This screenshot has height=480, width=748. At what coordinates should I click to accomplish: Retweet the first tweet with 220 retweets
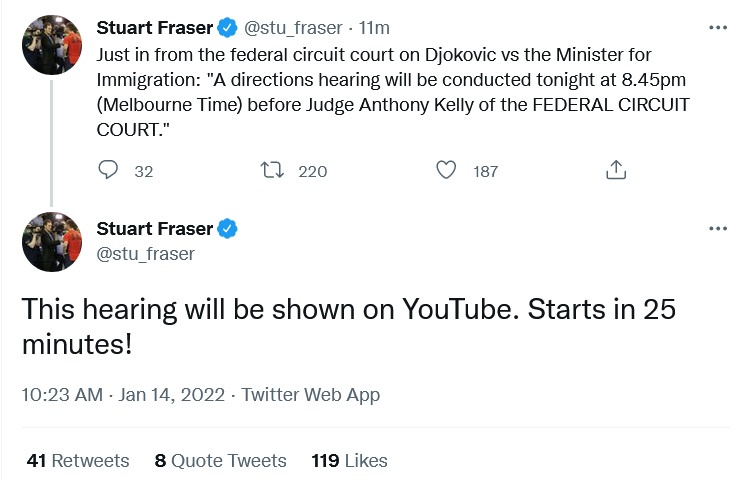pyautogui.click(x=272, y=171)
